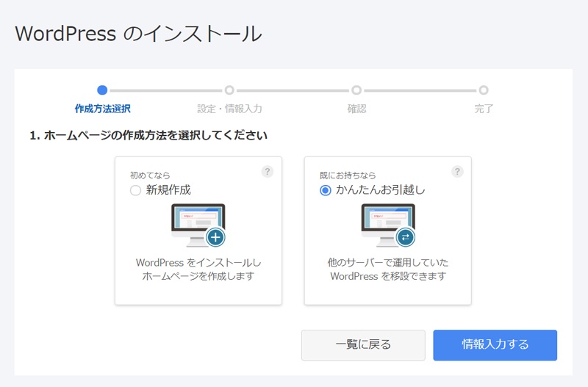Select the かんたんお引越し radio button
Viewport: 588px width, 387px height.
pyautogui.click(x=325, y=190)
